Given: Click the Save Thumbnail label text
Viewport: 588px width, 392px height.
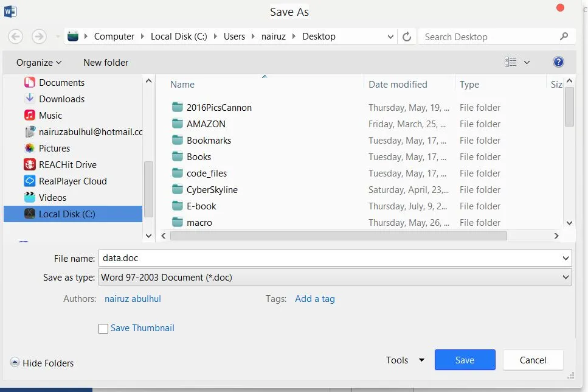Looking at the screenshot, I should [x=142, y=328].
